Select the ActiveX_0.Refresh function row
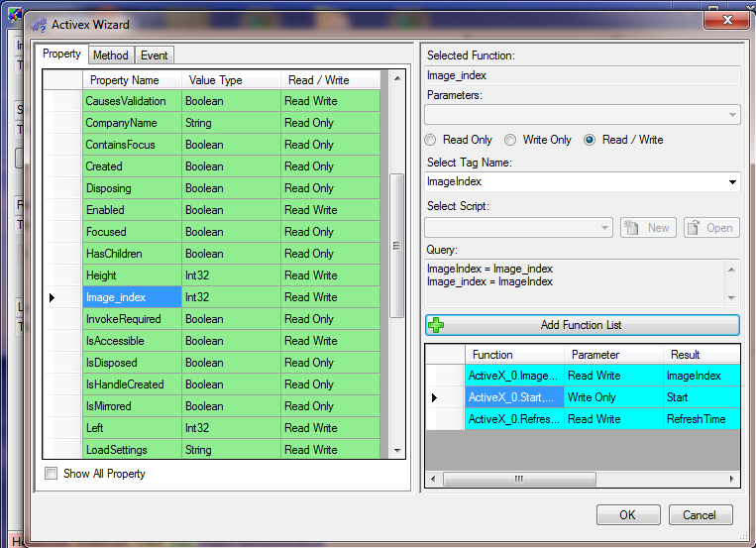 tap(515, 419)
